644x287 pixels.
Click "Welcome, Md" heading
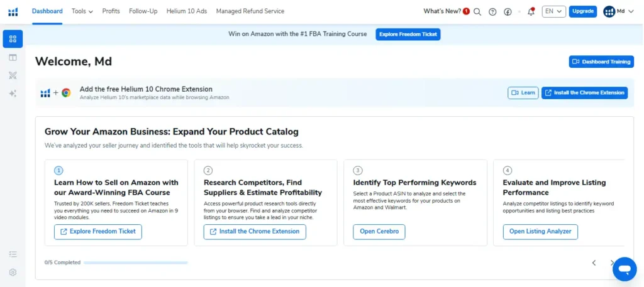(74, 62)
